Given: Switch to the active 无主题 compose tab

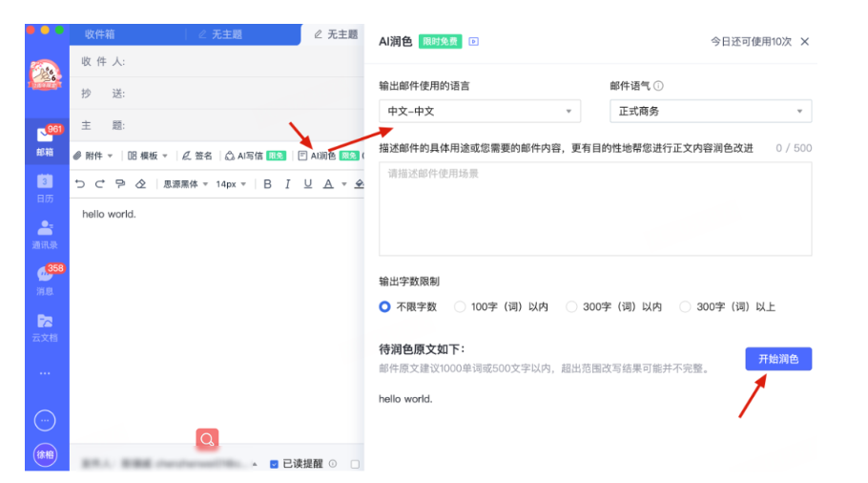Looking at the screenshot, I should pyautogui.click(x=336, y=34).
